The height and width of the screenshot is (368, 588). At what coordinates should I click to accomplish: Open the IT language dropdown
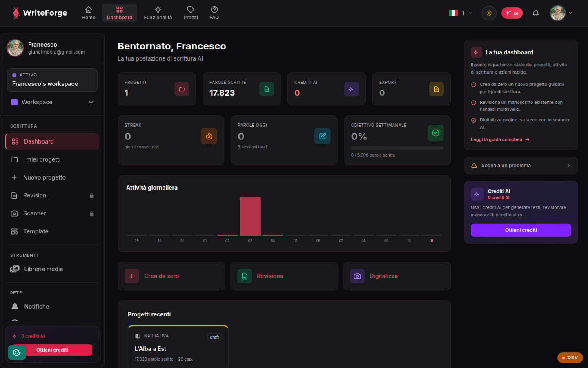(x=461, y=13)
